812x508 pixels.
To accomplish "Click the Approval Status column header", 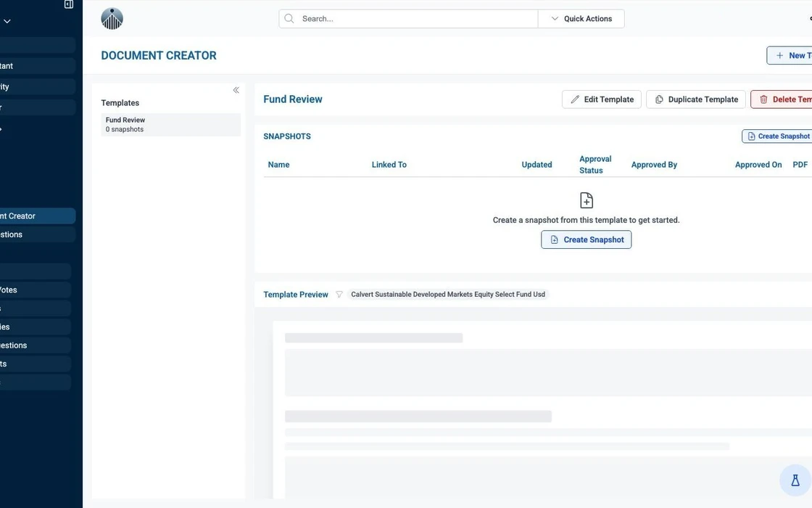I will 595,165.
